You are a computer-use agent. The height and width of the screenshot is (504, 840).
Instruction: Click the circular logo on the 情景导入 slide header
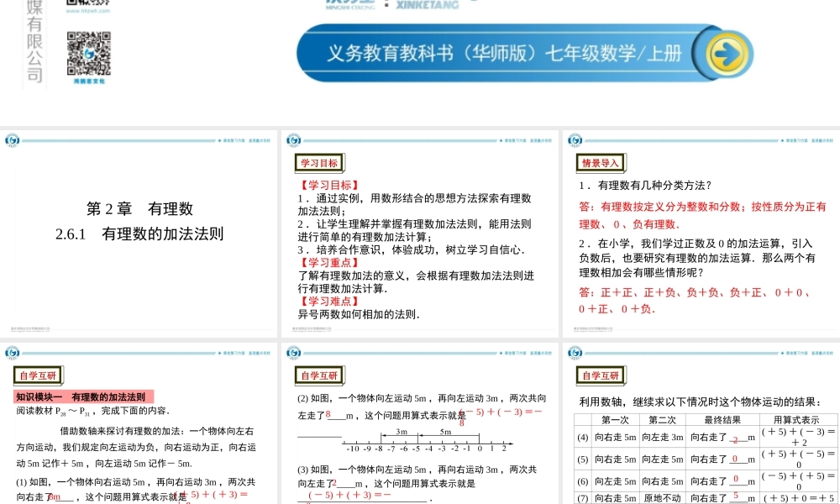tap(574, 141)
